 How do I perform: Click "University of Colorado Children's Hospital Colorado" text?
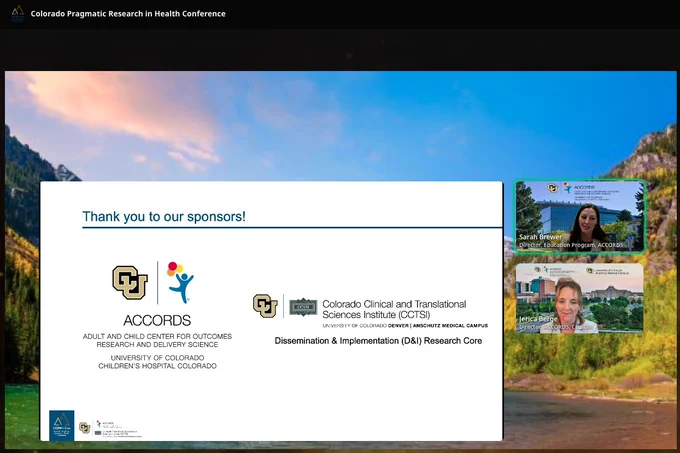[157, 362]
